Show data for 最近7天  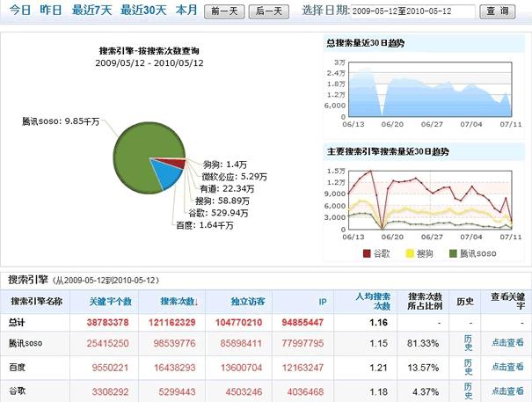point(91,11)
